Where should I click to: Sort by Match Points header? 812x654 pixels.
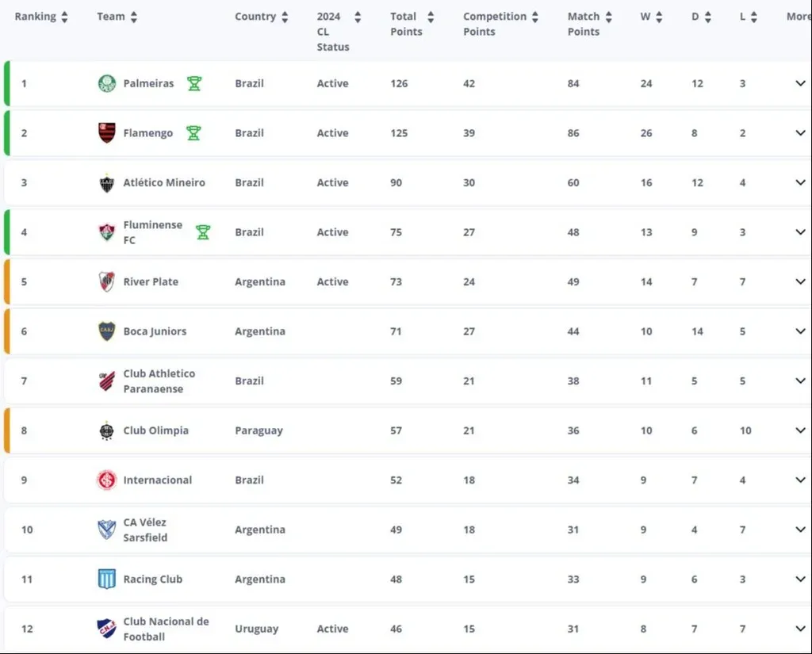tap(608, 17)
